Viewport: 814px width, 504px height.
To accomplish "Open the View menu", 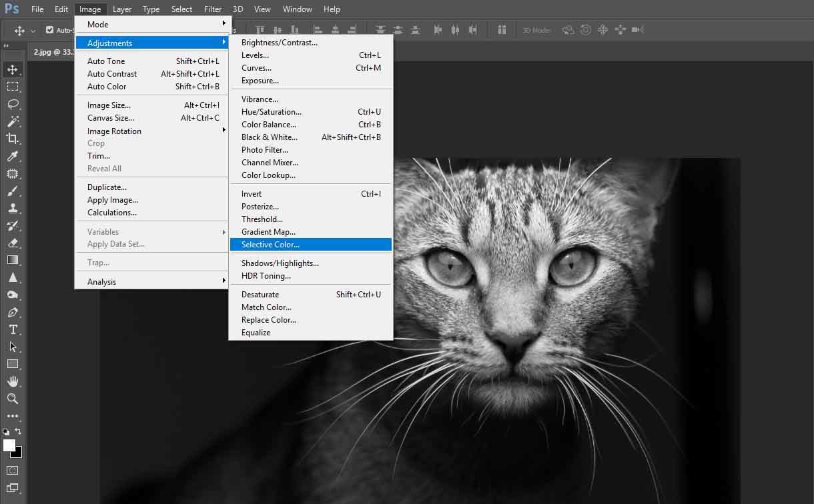I will pyautogui.click(x=263, y=9).
